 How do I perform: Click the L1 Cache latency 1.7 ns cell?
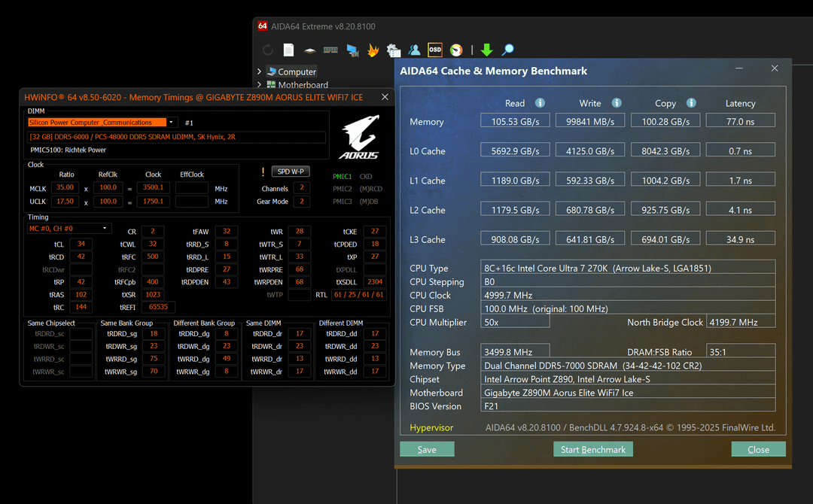pyautogui.click(x=741, y=181)
